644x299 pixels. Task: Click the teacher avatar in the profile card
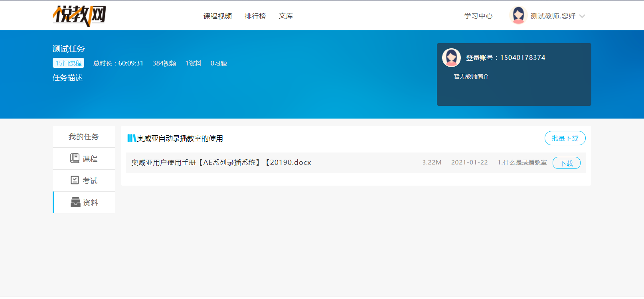coord(451,58)
